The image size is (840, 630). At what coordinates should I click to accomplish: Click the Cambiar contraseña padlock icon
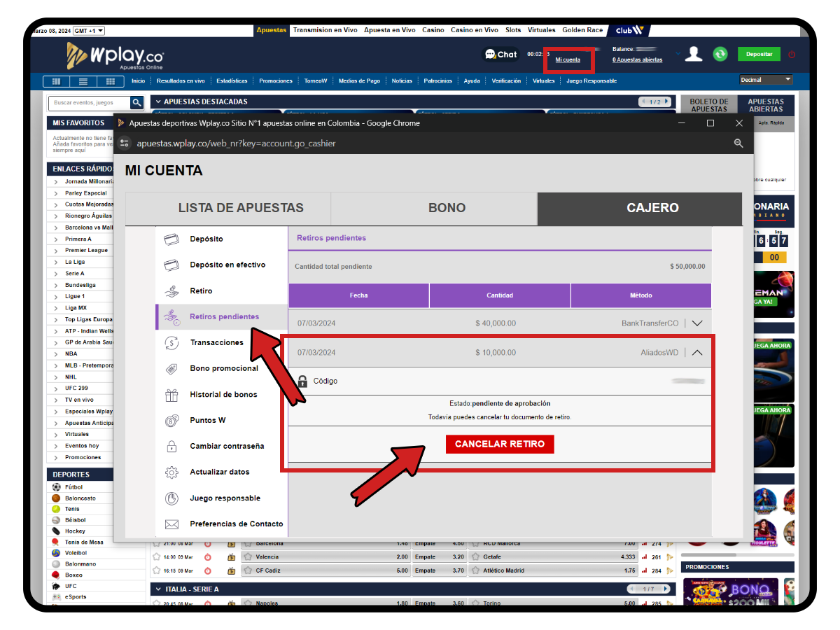pyautogui.click(x=171, y=447)
